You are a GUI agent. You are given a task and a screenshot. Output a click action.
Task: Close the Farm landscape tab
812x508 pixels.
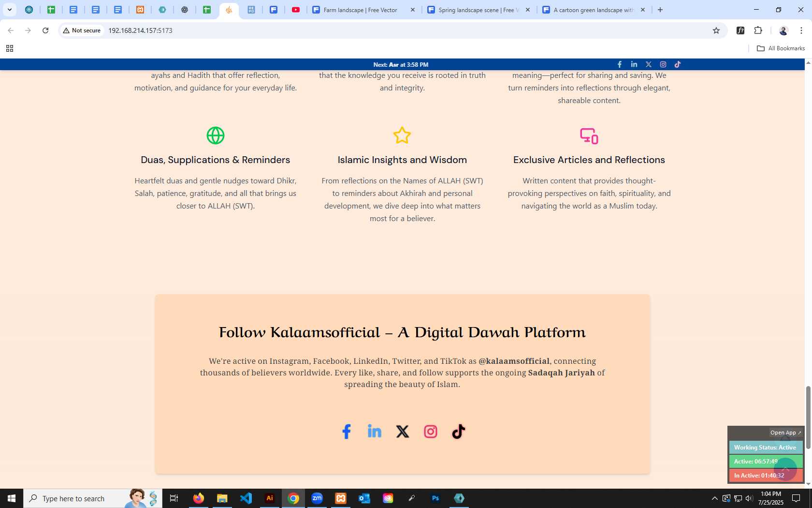[413, 10]
